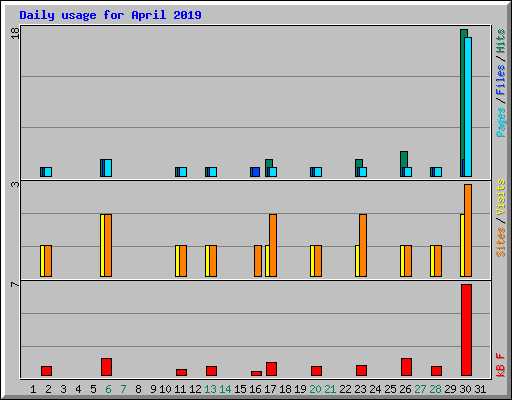Click green day label '20'
The image size is (512, 400).
pos(315,389)
